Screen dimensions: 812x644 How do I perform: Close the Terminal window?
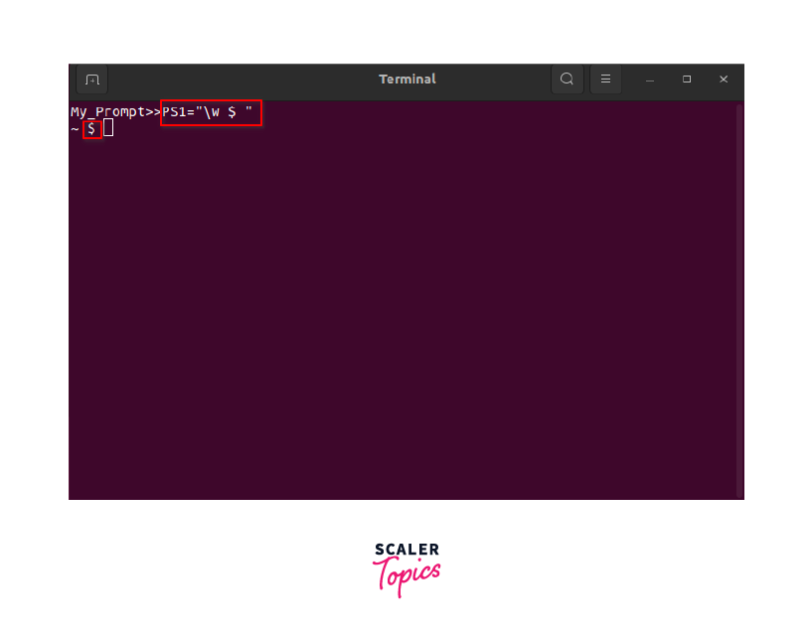tap(723, 80)
